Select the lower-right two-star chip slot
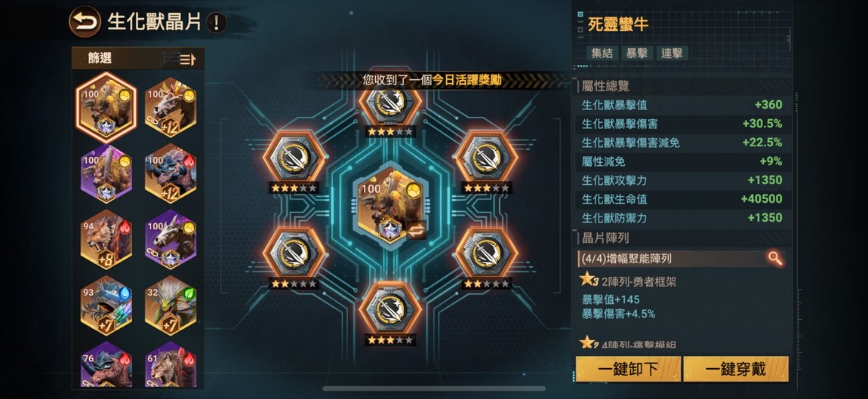The width and height of the screenshot is (868, 399). [487, 253]
